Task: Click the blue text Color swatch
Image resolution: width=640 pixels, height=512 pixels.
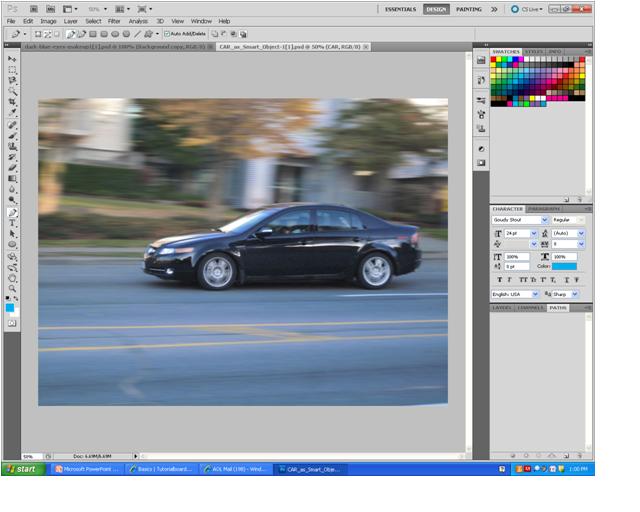Action: tap(564, 266)
